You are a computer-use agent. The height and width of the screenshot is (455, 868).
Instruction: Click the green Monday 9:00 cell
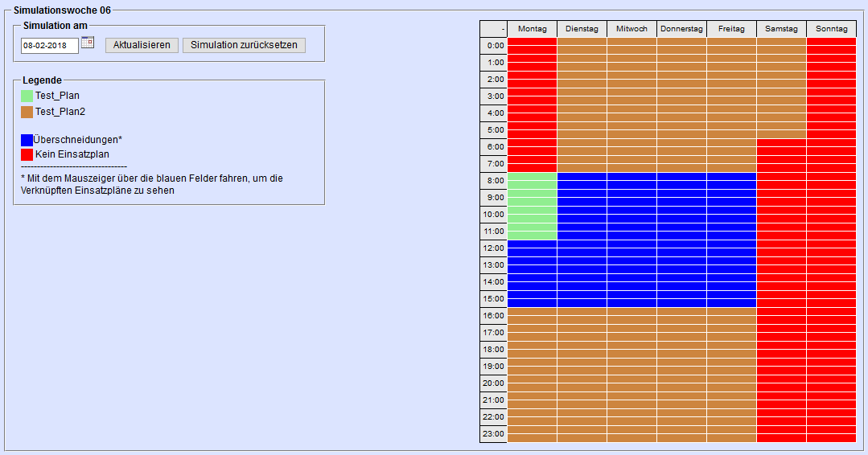532,198
